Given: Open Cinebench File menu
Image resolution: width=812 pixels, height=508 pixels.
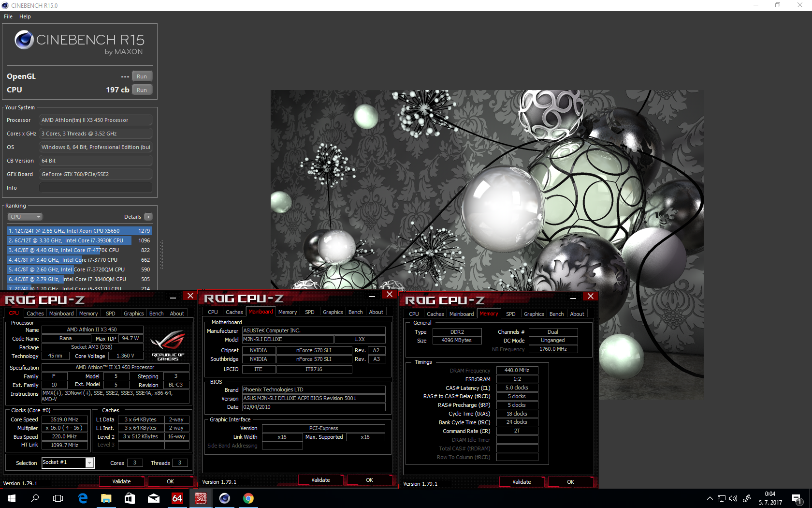Looking at the screenshot, I should point(8,16).
